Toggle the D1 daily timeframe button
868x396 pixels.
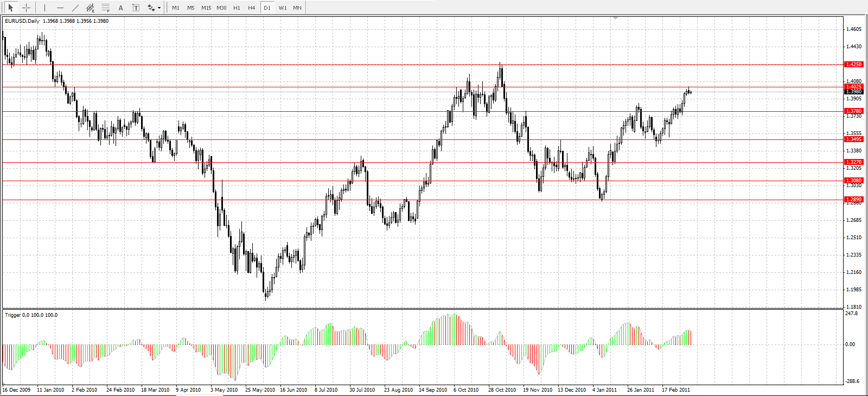(267, 8)
